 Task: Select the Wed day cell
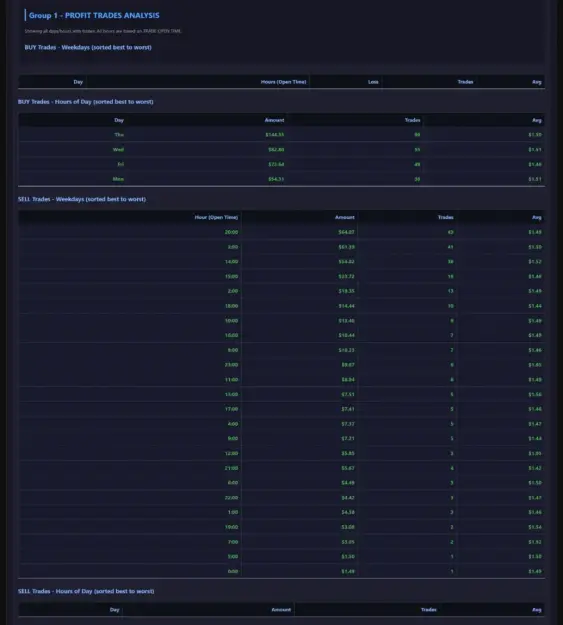click(x=118, y=149)
